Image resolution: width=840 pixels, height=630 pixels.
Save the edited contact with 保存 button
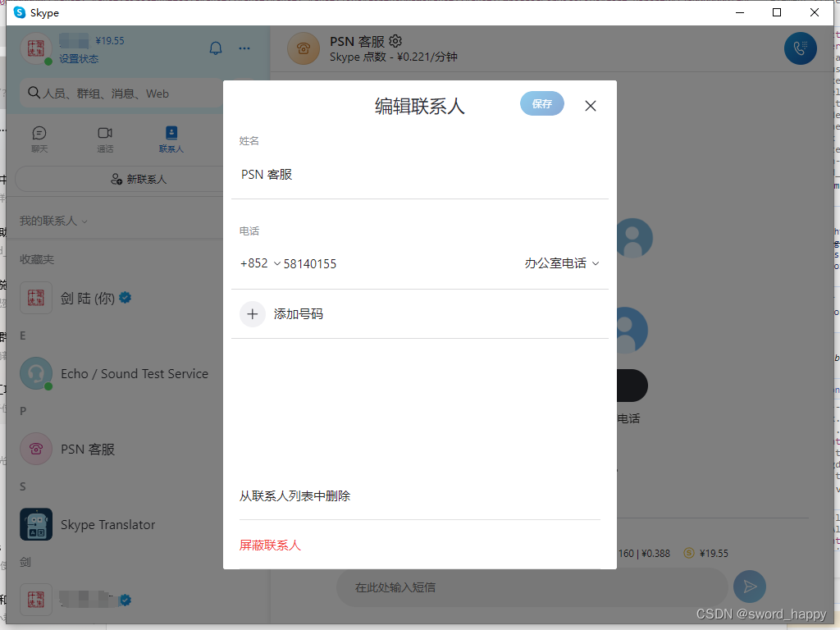coord(541,103)
